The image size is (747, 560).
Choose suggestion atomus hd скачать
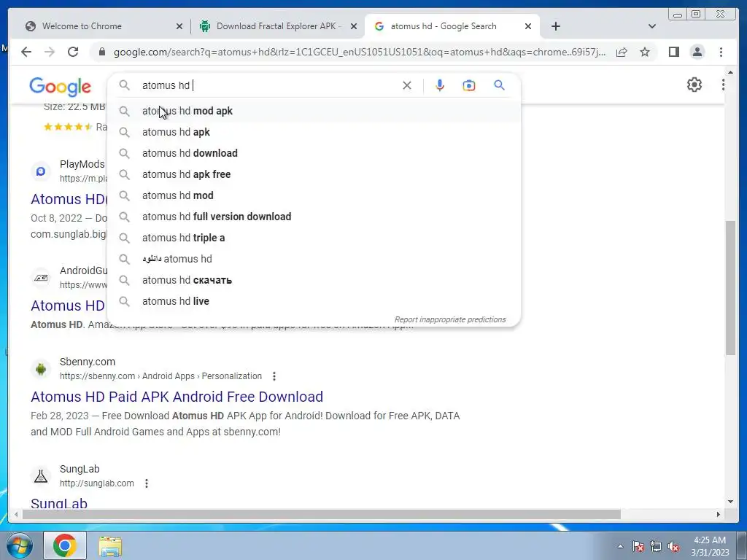[314, 280]
